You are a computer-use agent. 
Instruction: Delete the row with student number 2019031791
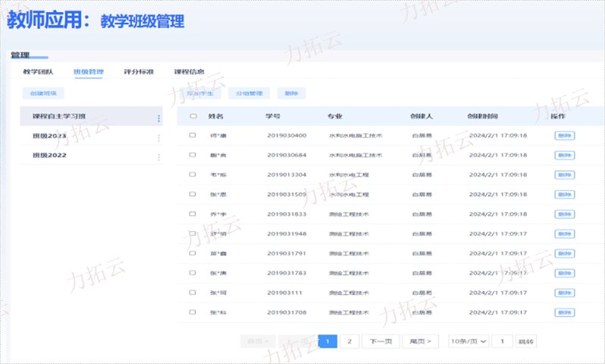565,253
